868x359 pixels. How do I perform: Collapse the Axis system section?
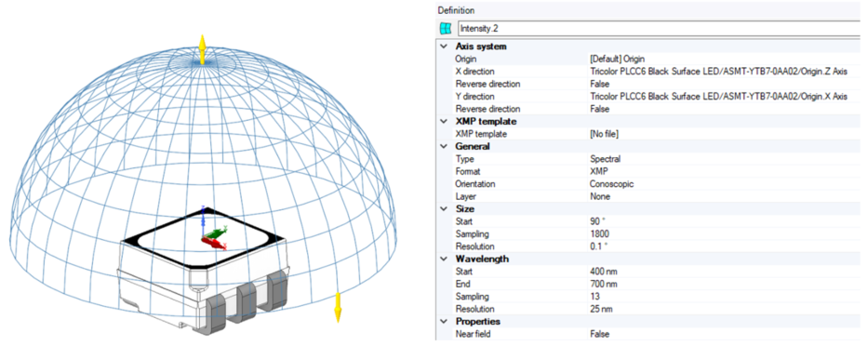point(444,47)
